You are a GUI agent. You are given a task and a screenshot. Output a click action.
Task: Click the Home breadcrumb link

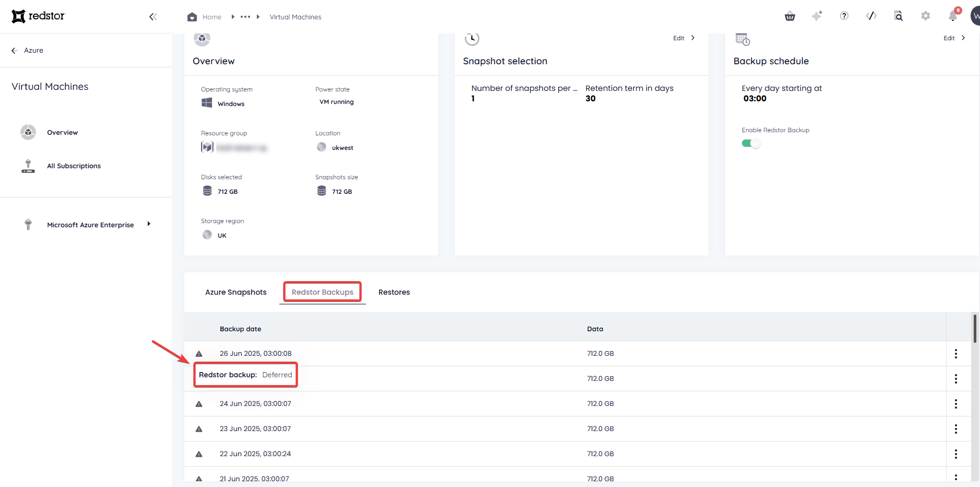(x=212, y=17)
